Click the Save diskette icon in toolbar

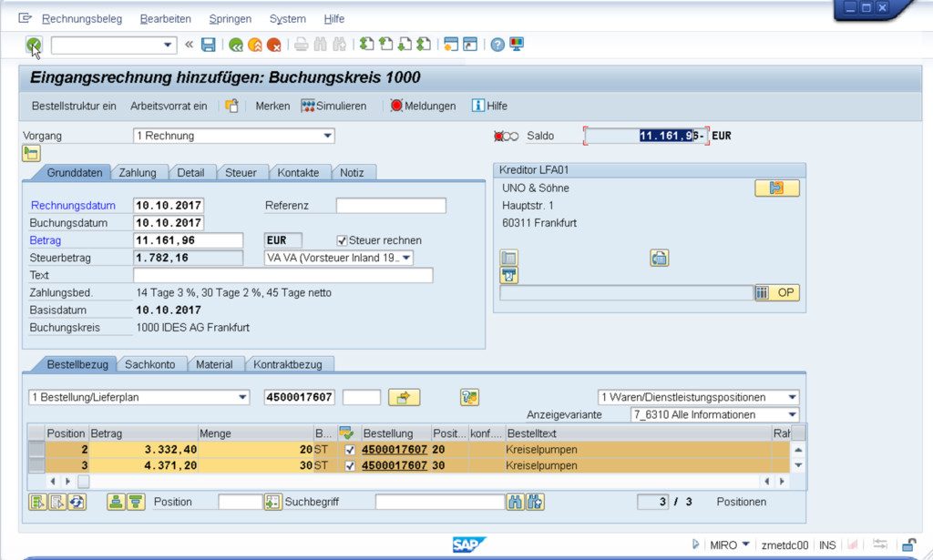[209, 45]
